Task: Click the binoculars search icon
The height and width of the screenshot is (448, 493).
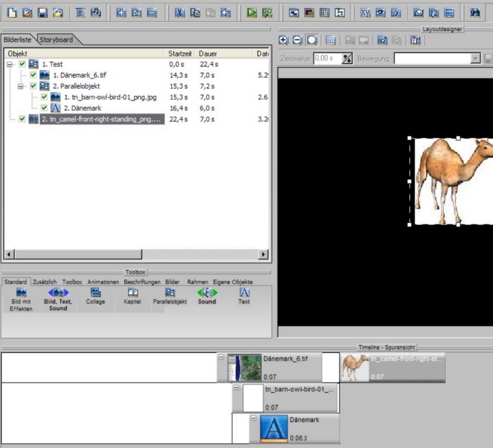Action: pyautogui.click(x=475, y=12)
